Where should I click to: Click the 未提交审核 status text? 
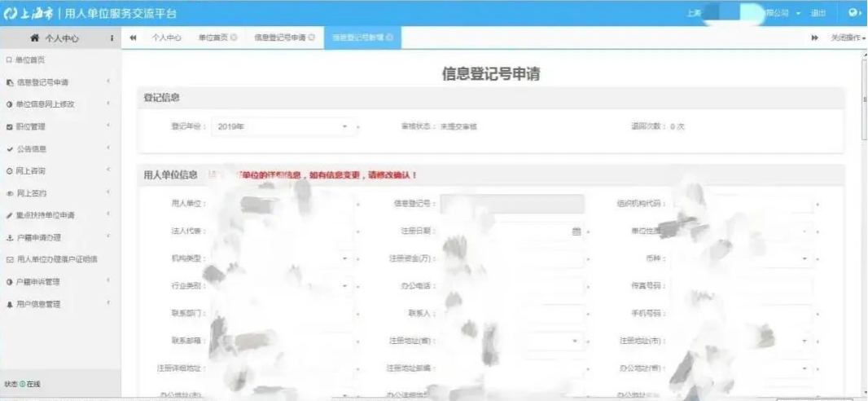coord(458,127)
